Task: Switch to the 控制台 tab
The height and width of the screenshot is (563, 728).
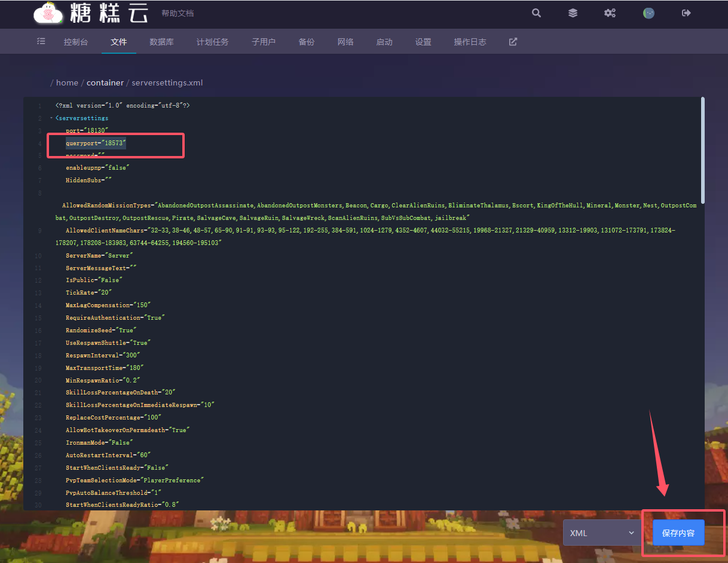Action: tap(76, 42)
